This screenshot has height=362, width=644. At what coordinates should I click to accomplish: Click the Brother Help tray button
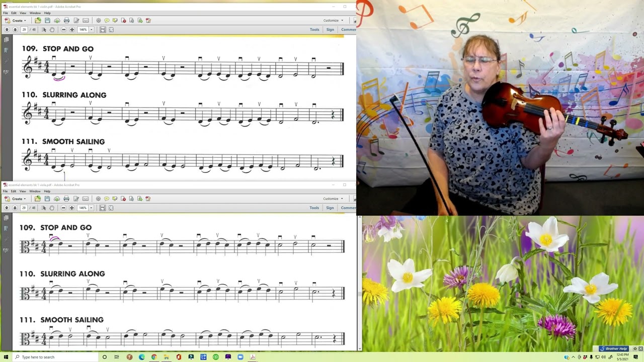click(x=614, y=349)
